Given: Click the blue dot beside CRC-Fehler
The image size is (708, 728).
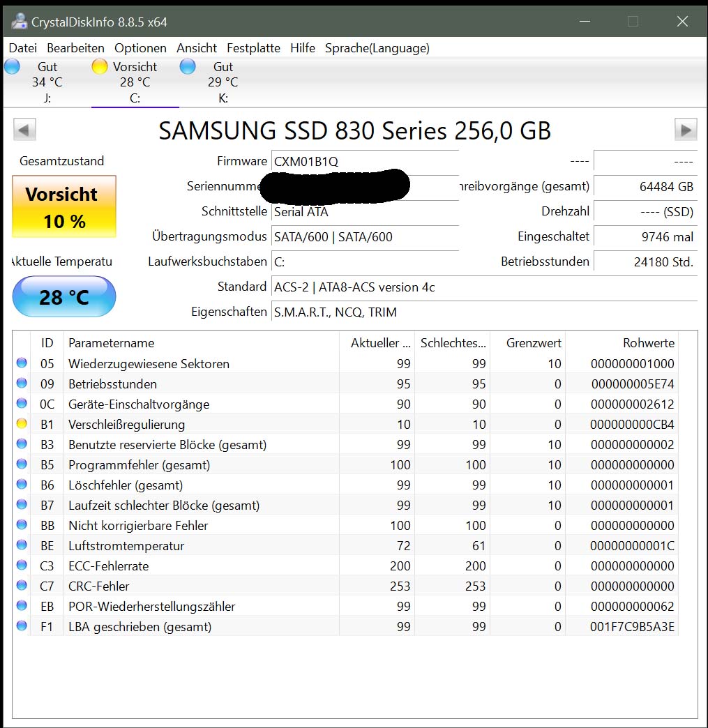Looking at the screenshot, I should pos(22,584).
